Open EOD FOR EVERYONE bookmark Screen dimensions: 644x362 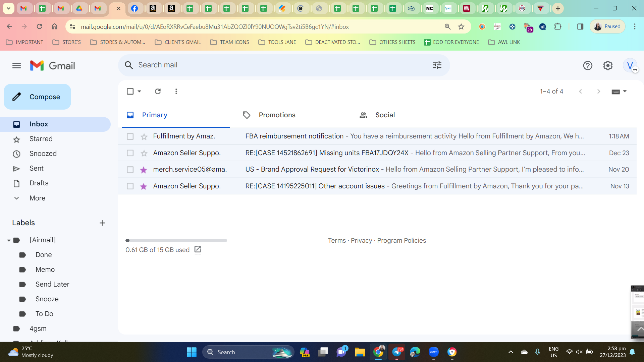451,42
